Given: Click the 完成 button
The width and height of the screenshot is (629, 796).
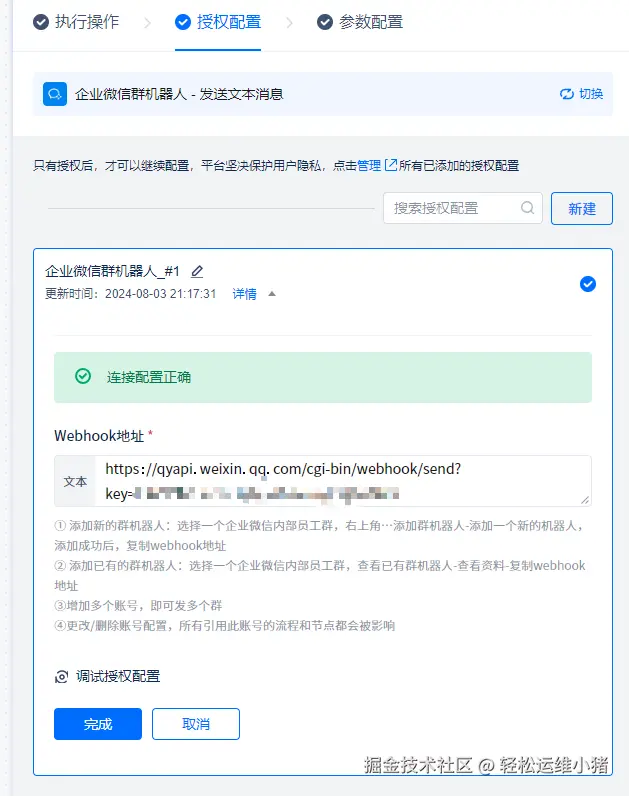Looking at the screenshot, I should [98, 724].
